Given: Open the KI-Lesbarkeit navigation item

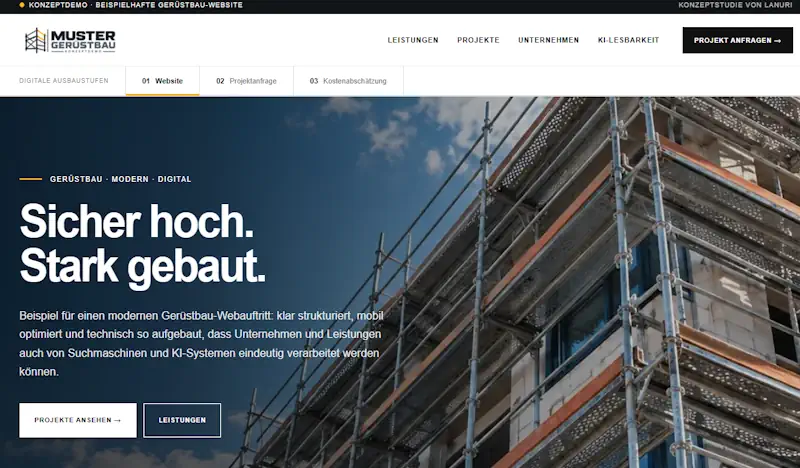Looking at the screenshot, I should (629, 40).
